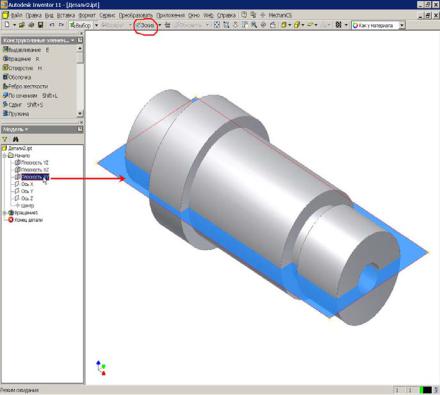
Task: Open the Эскиз dropdown arrow
Action: click(160, 25)
